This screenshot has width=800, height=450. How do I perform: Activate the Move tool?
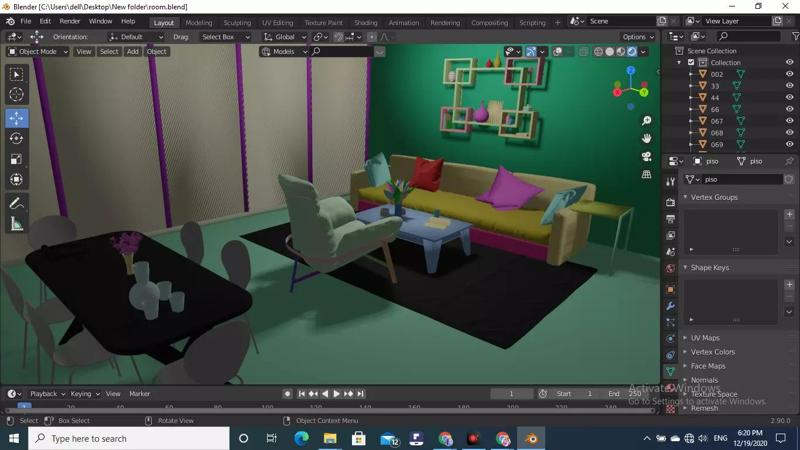[16, 118]
